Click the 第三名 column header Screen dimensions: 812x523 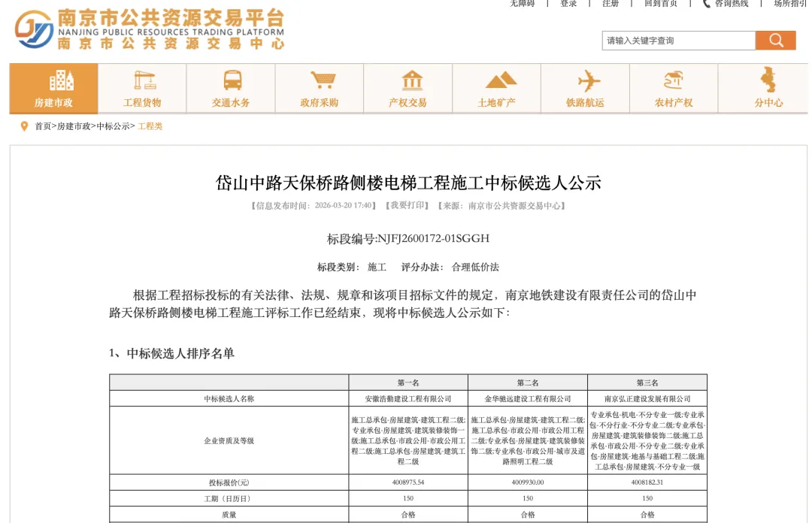(647, 382)
